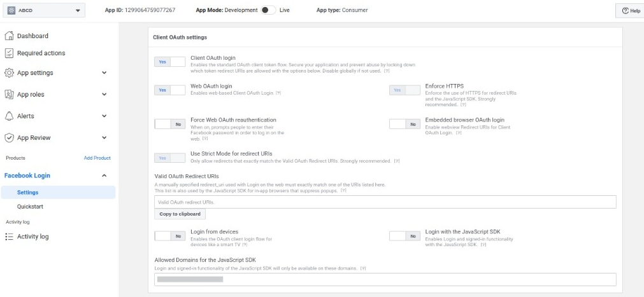Open help tooltip for Client OAuth login

[x=387, y=71]
